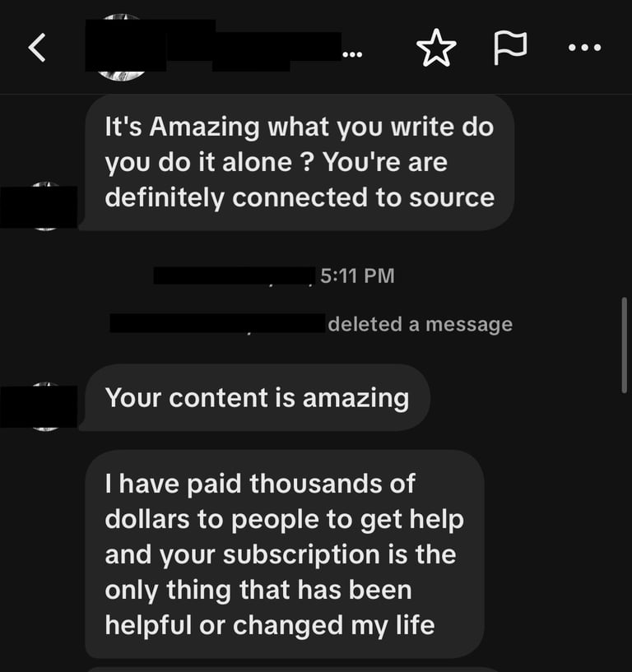Tap avatar beside 'Your content is amazing'

click(x=46, y=406)
